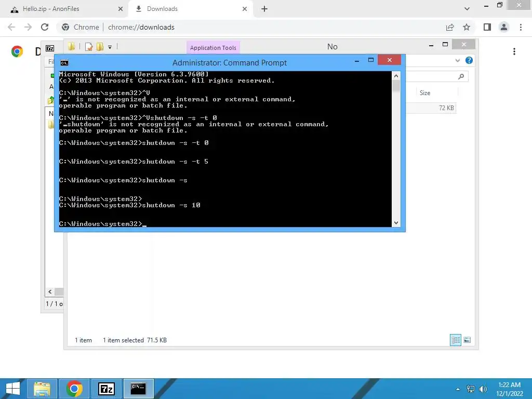Sort by Size column in Explorer

coord(425,93)
